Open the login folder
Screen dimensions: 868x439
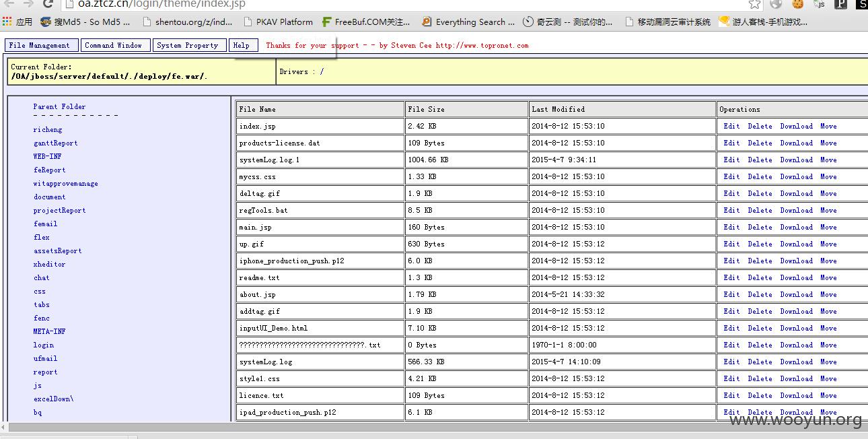tap(44, 345)
